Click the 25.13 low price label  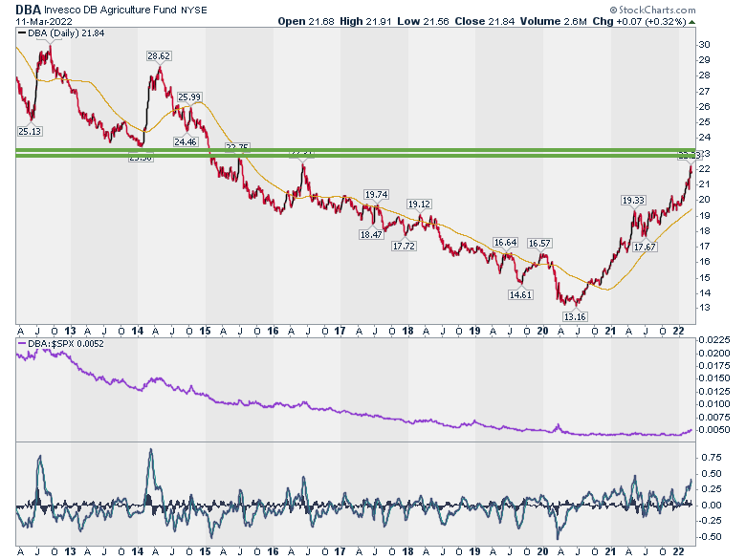[30, 131]
